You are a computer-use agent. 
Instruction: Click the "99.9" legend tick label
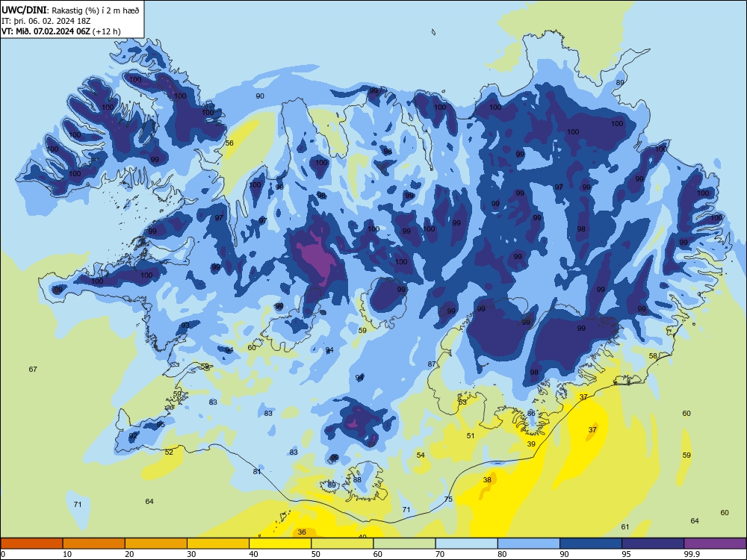[692, 554]
